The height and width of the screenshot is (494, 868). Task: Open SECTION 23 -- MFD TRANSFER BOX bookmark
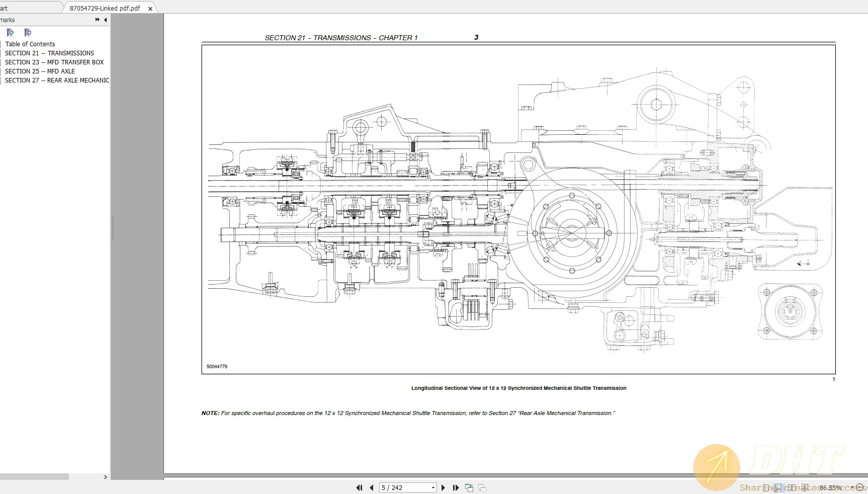pyautogui.click(x=54, y=62)
